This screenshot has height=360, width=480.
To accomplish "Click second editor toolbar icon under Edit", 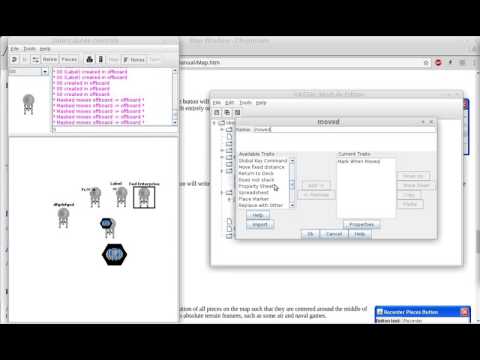I will pos(227,112).
